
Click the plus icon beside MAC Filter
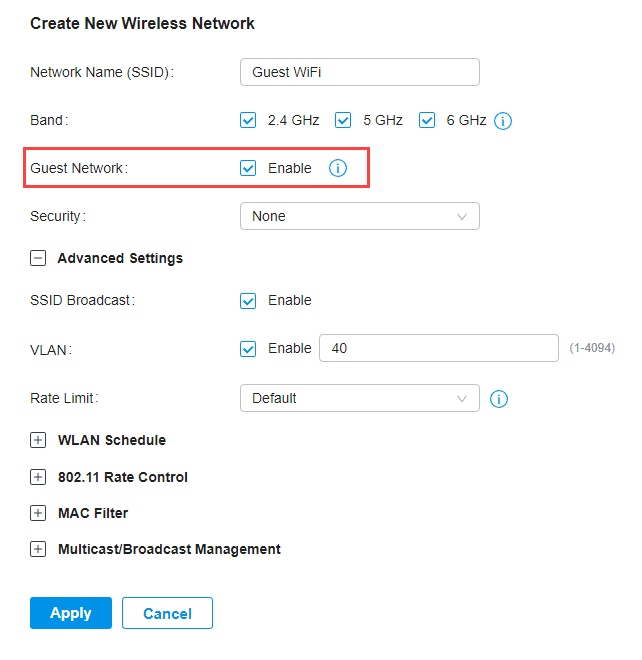[x=38, y=513]
